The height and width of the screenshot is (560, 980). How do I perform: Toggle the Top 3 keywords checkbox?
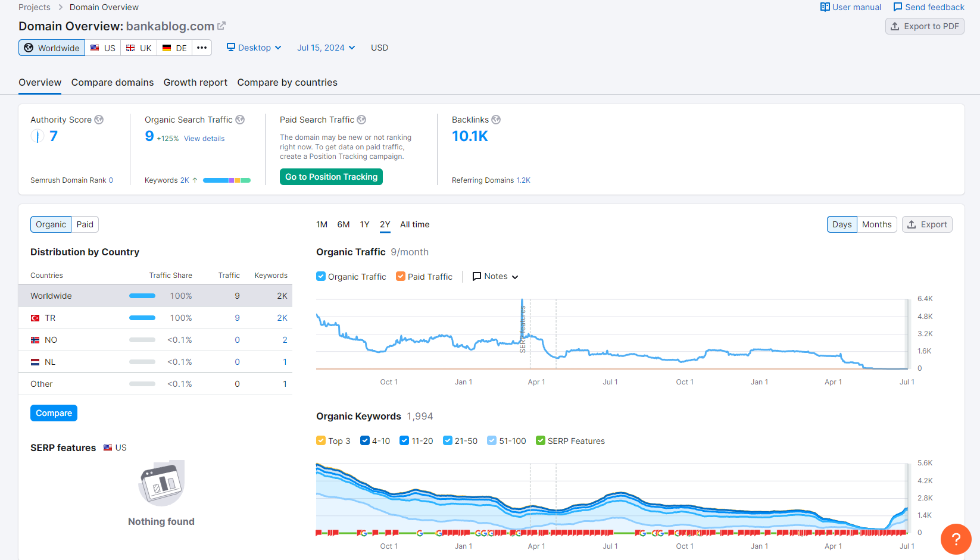coord(321,440)
